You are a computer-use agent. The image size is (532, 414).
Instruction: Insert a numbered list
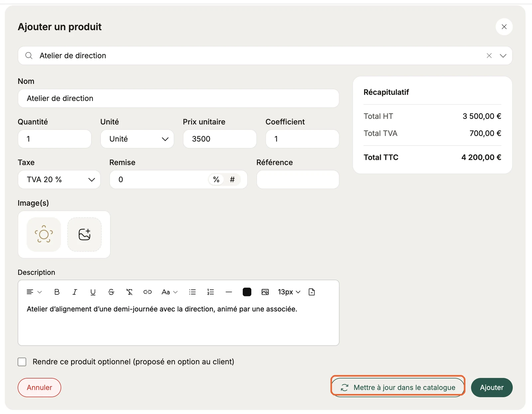(x=210, y=292)
